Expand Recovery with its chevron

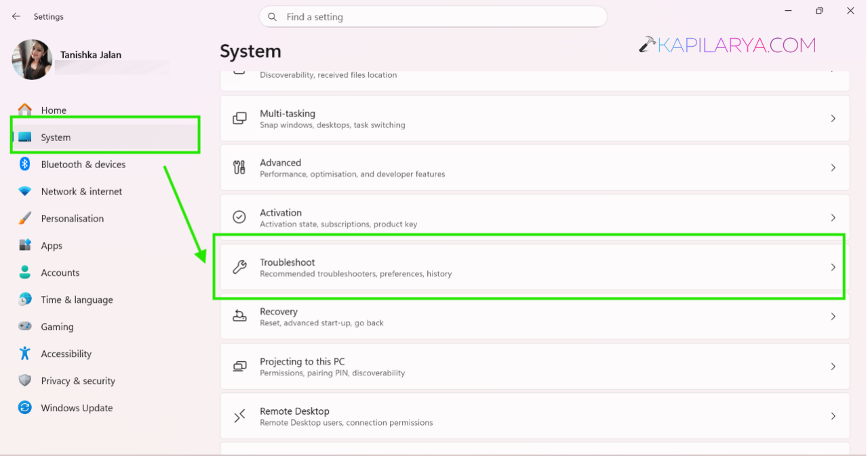click(833, 316)
